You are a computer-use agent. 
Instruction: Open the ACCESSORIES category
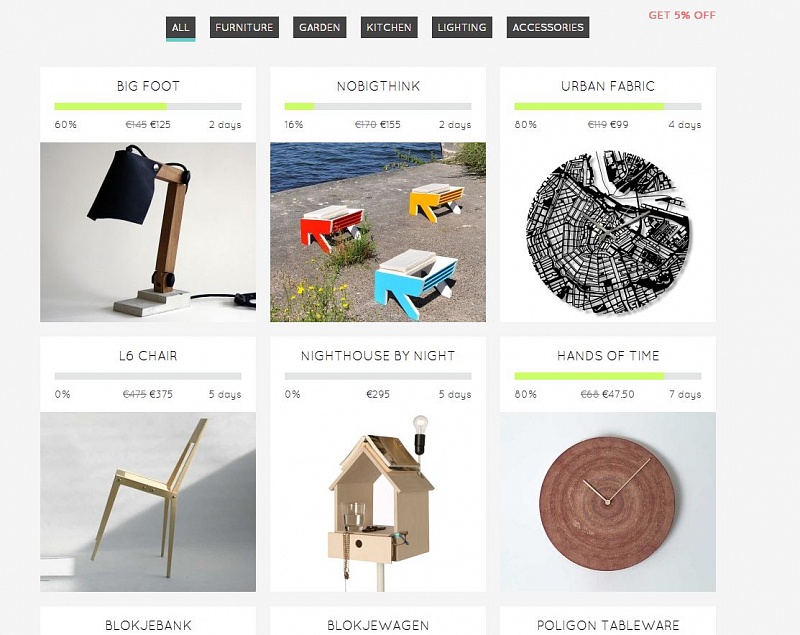(x=548, y=28)
